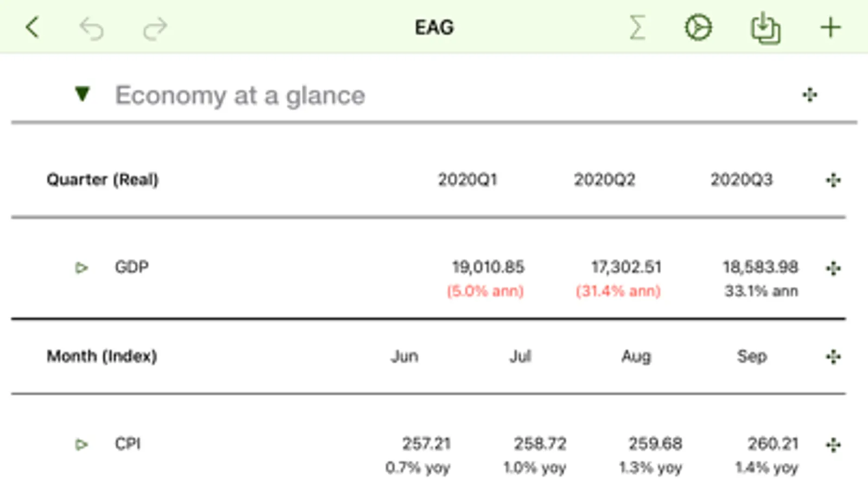The width and height of the screenshot is (868, 489).
Task: Open the sigma formula icon
Action: (637, 27)
